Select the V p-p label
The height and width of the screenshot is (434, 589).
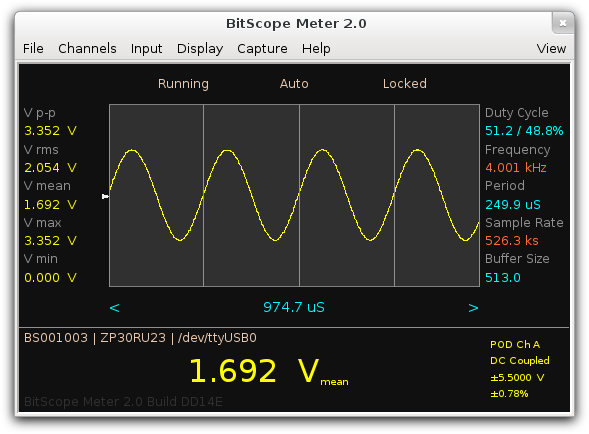click(40, 113)
